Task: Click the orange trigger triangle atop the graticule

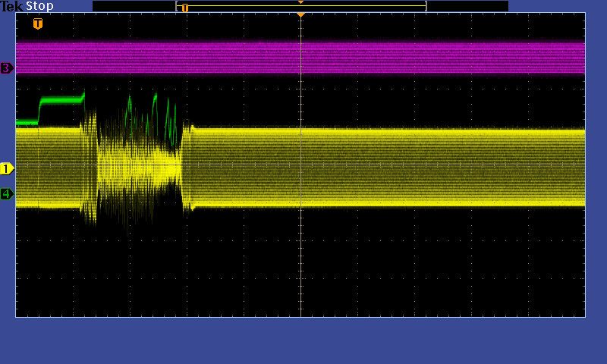Action: pos(300,15)
